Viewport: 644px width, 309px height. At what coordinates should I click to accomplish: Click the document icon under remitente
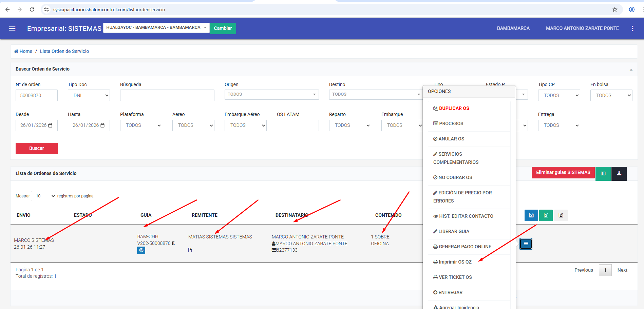coord(190,250)
